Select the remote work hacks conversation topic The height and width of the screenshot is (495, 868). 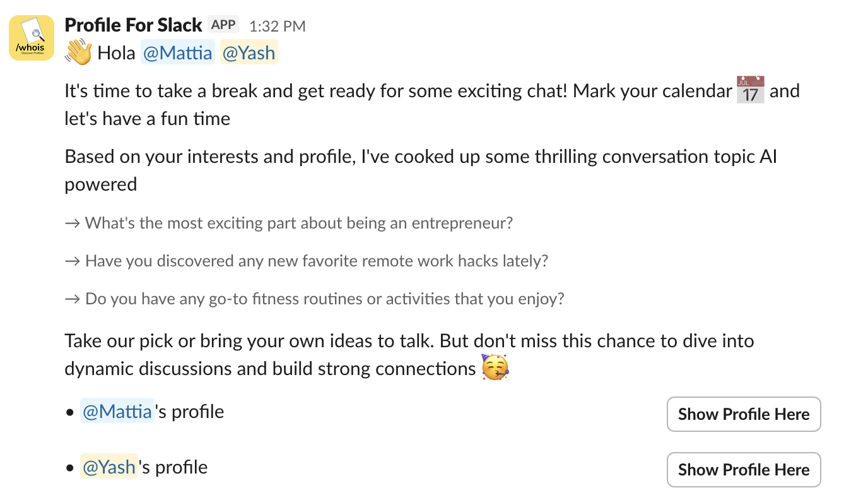[315, 260]
